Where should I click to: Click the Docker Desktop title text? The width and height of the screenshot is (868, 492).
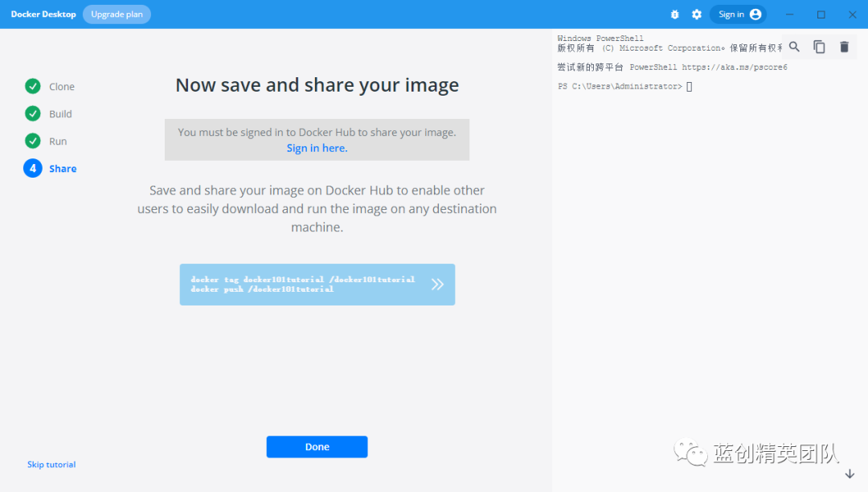point(43,14)
